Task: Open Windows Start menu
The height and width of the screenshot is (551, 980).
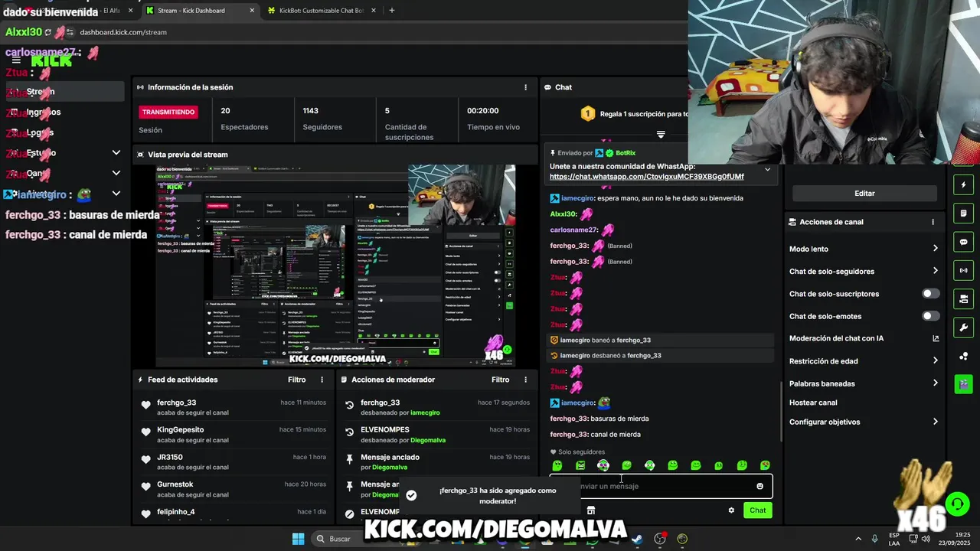Action: 298,539
